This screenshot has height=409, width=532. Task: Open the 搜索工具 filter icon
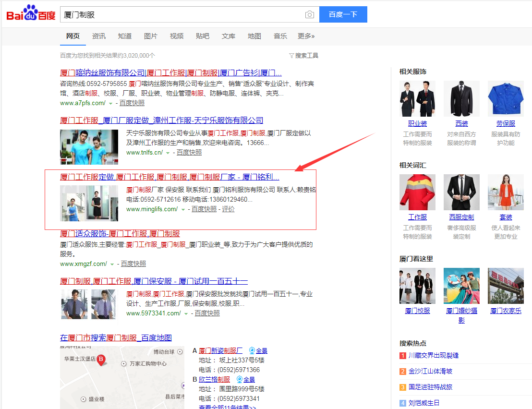coord(291,56)
